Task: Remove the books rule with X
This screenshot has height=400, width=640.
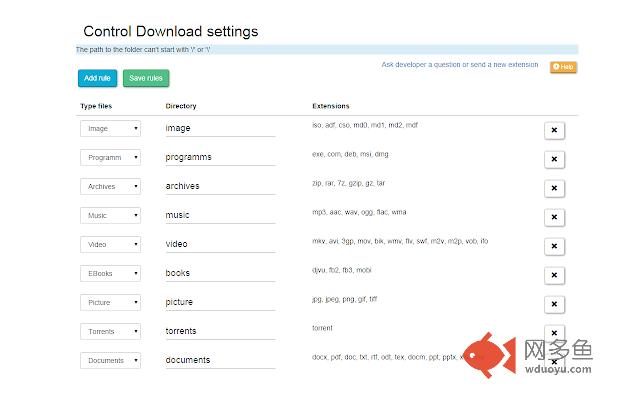Action: click(x=554, y=275)
